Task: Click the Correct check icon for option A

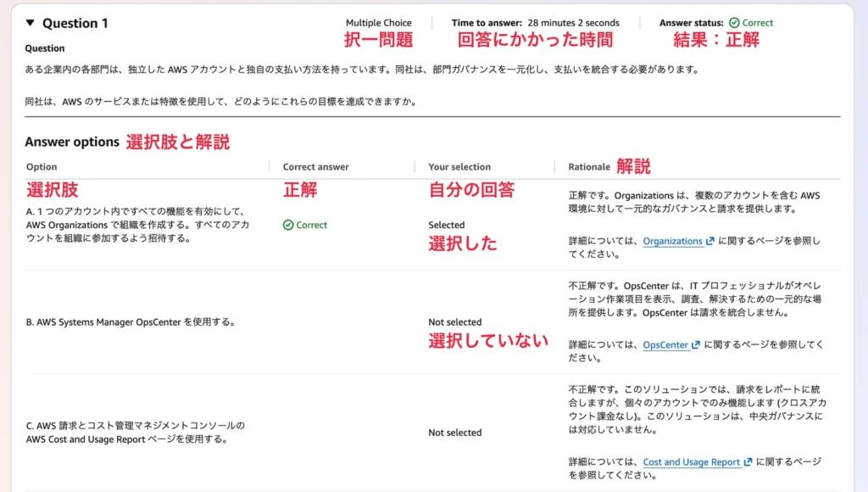Action: 288,225
